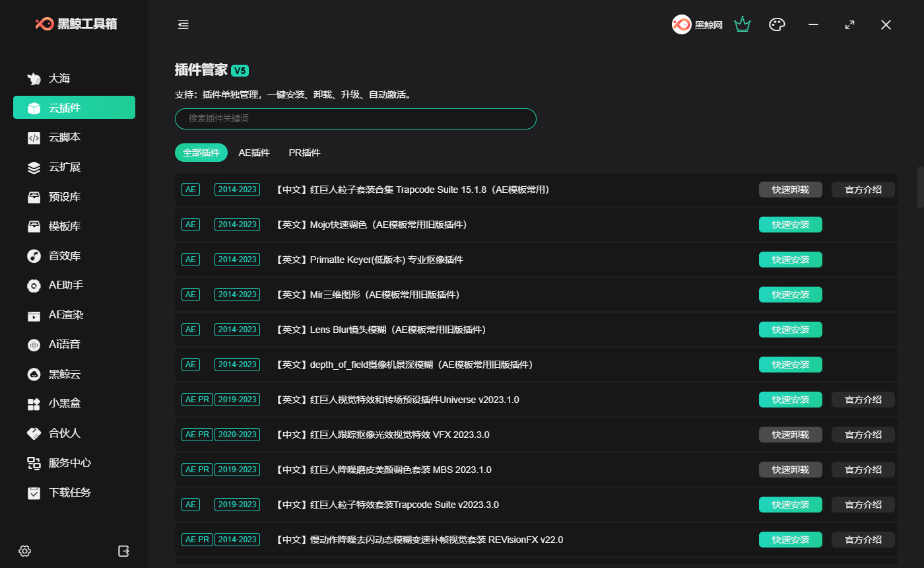
Task: Install Mir三维图形 with 快速安装
Action: point(791,295)
